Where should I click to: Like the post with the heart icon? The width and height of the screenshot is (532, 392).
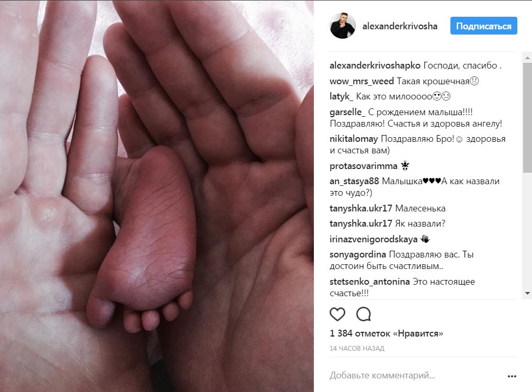click(337, 314)
